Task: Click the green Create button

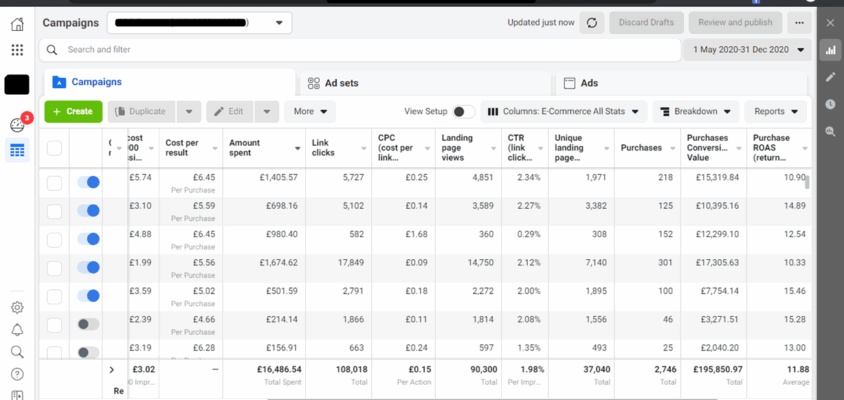Action: point(73,111)
